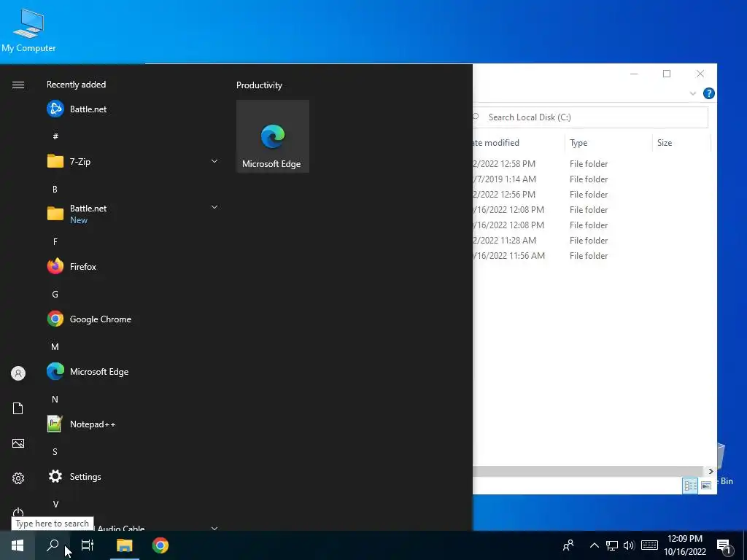Click the letter F section header
Image resolution: width=747 pixels, height=560 pixels.
[x=55, y=242]
